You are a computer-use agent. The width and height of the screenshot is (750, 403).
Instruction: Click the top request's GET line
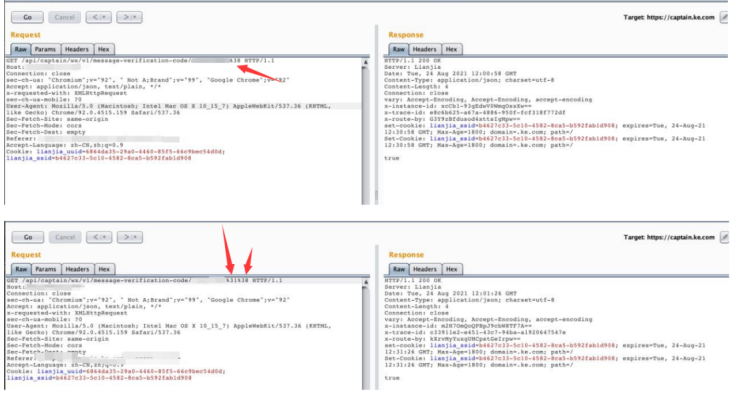pos(140,61)
